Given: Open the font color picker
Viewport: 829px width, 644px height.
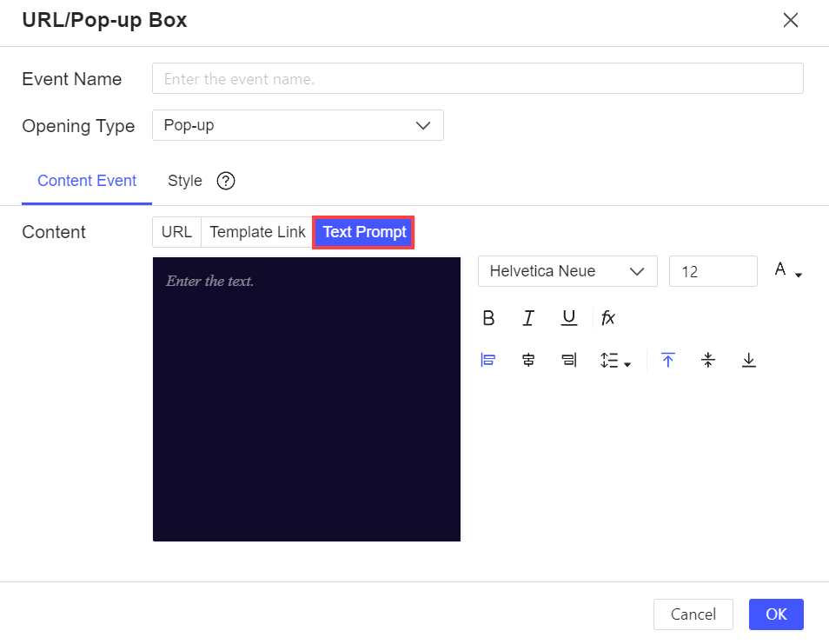Looking at the screenshot, I should click(786, 270).
